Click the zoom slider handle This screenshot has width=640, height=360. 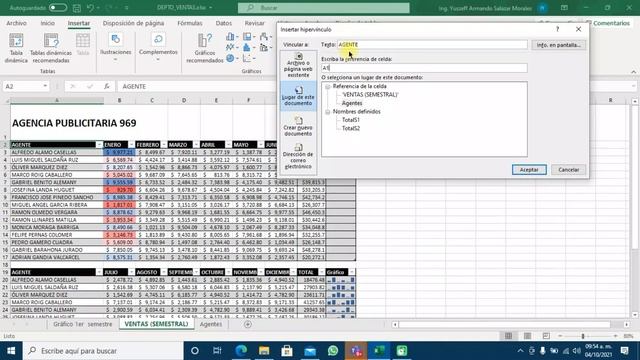(x=583, y=336)
